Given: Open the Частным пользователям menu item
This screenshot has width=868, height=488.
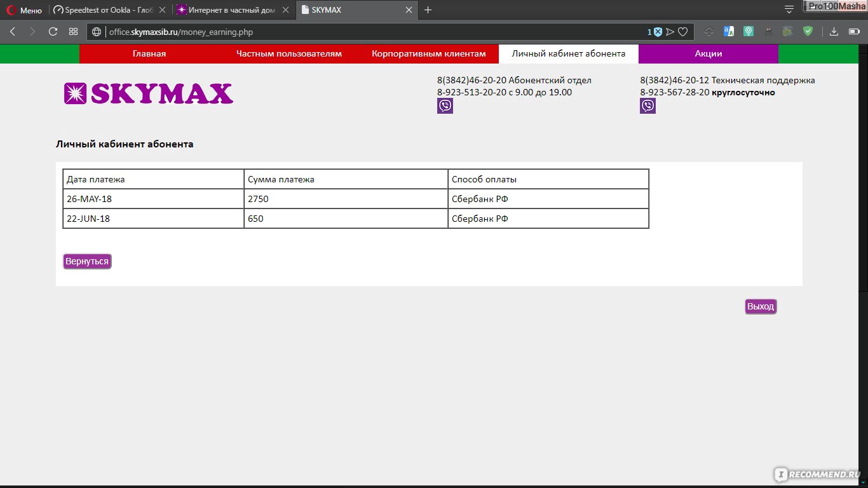Looking at the screenshot, I should click(289, 54).
